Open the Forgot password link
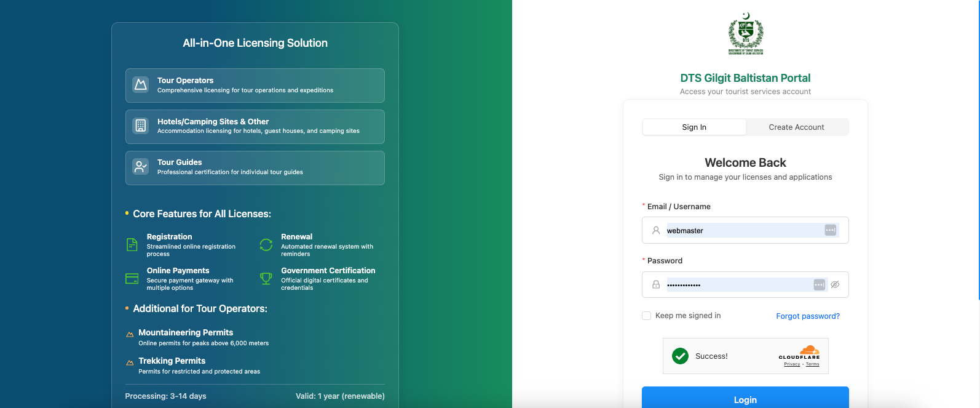 [x=807, y=316]
